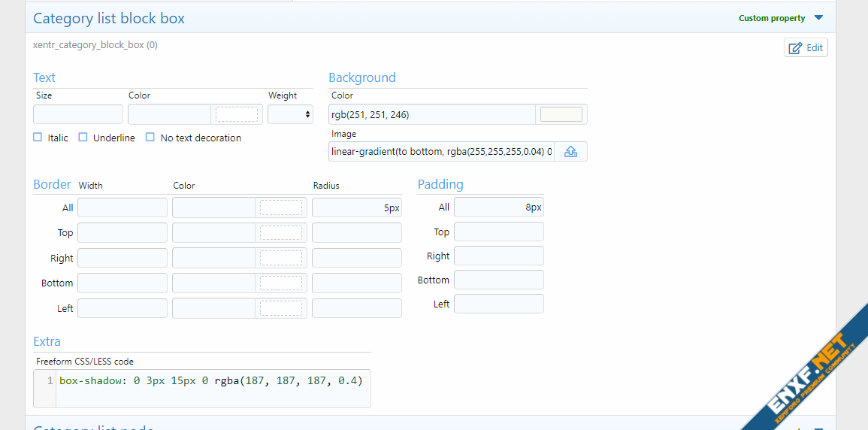Click the Edit button
The width and height of the screenshot is (868, 430).
(x=806, y=48)
